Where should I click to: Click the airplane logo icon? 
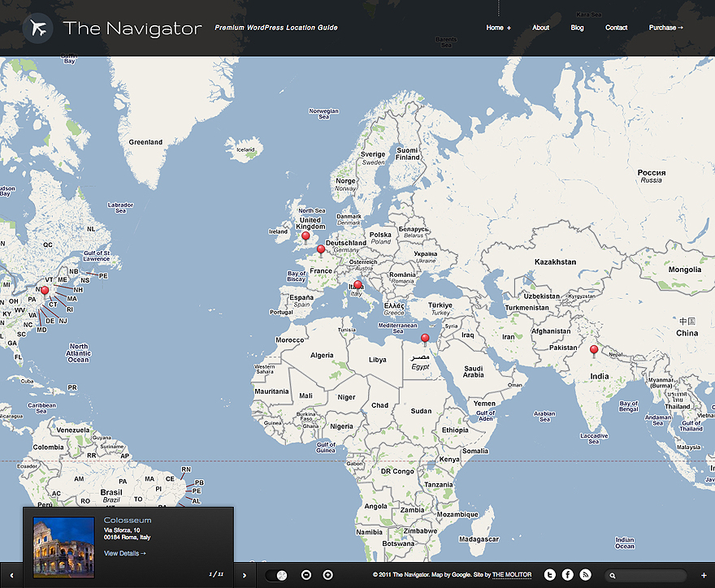tap(37, 28)
